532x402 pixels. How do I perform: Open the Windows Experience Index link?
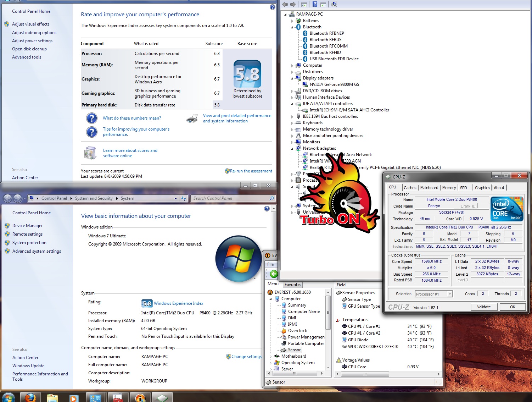[x=179, y=303]
